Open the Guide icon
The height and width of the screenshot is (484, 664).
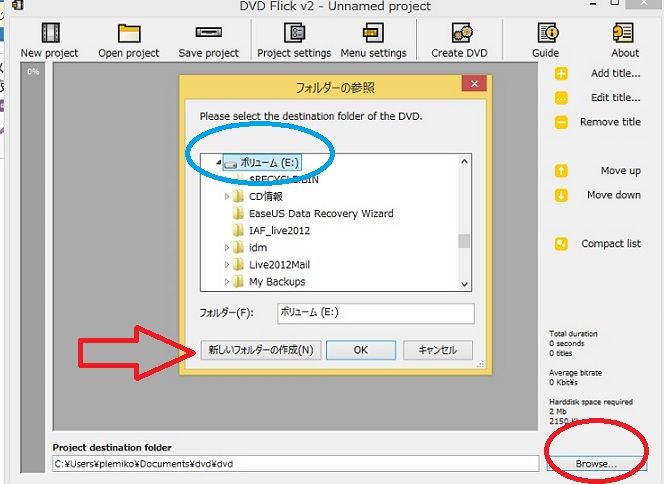pos(548,33)
